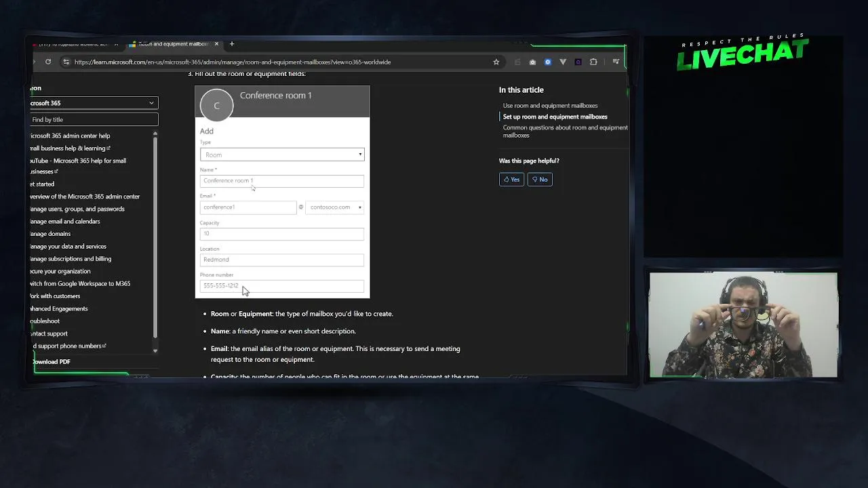Close the first browser tab
The image size is (868, 488).
point(116,44)
